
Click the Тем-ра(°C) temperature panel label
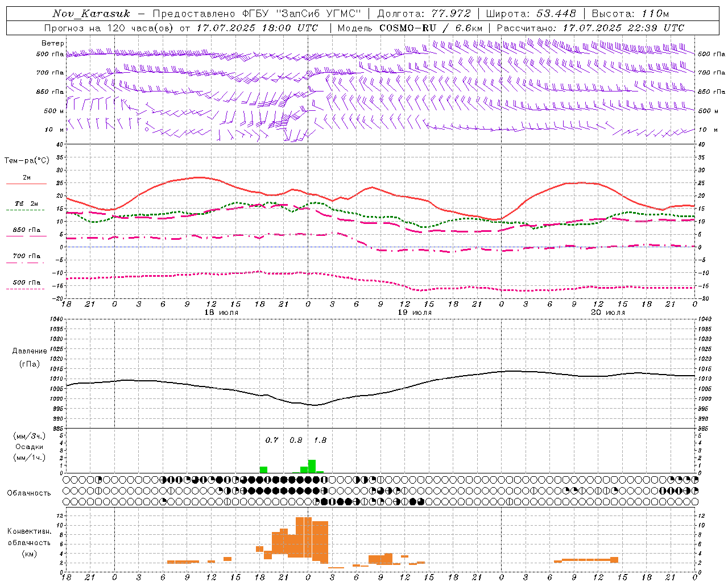point(27,161)
